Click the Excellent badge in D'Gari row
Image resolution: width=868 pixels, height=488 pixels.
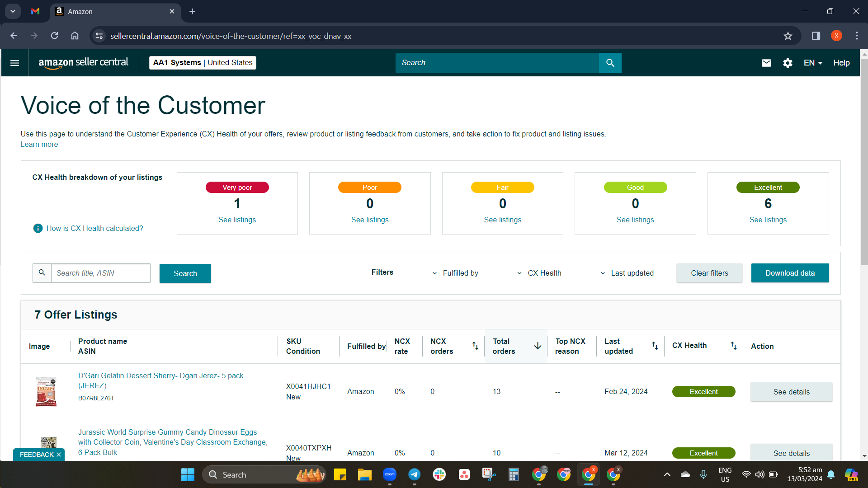point(703,392)
